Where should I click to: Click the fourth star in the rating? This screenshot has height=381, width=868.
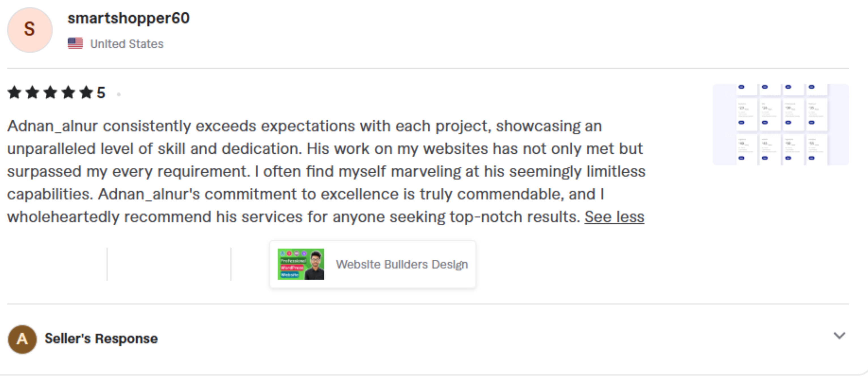68,92
